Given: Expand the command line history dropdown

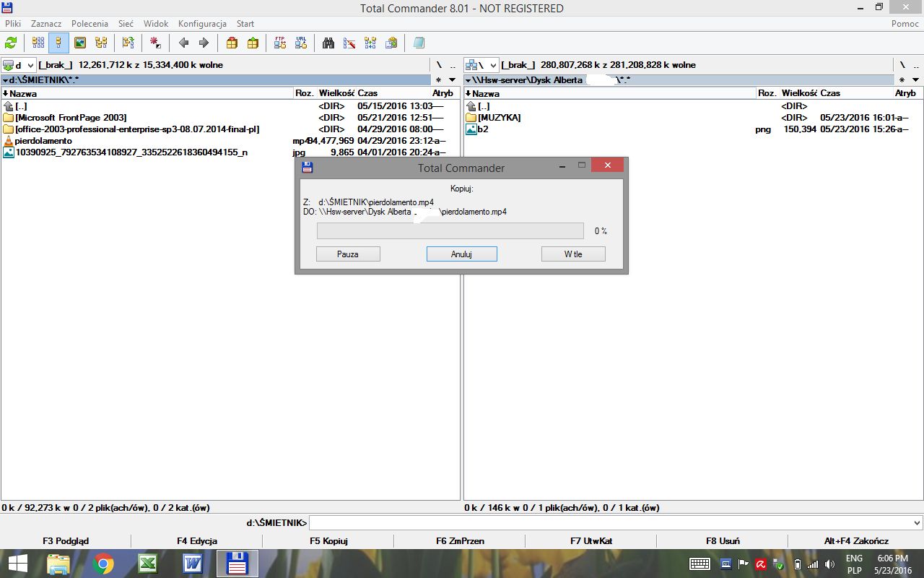Looking at the screenshot, I should click(x=917, y=522).
